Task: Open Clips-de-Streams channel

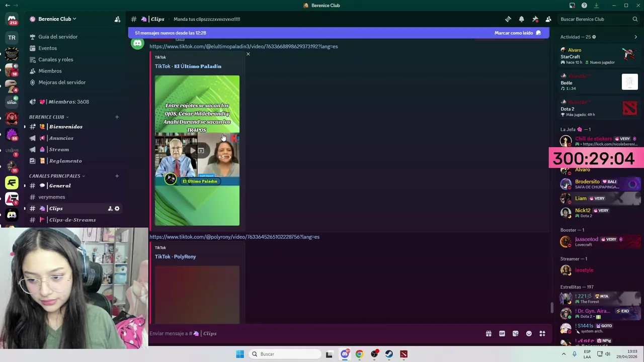Action: 74,220
